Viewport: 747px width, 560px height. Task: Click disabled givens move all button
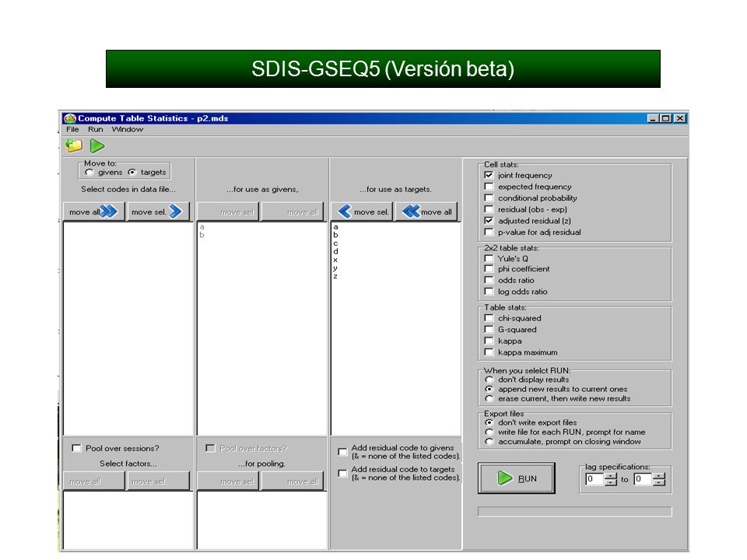(294, 212)
